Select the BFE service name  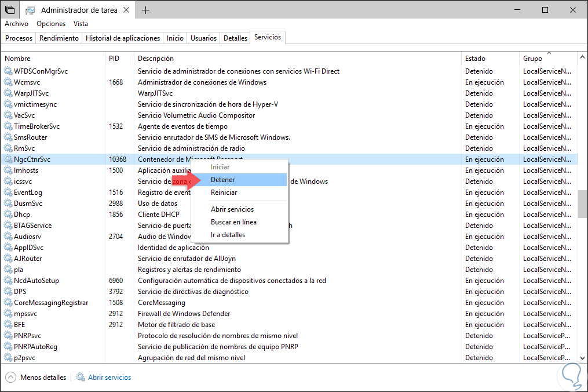click(20, 324)
